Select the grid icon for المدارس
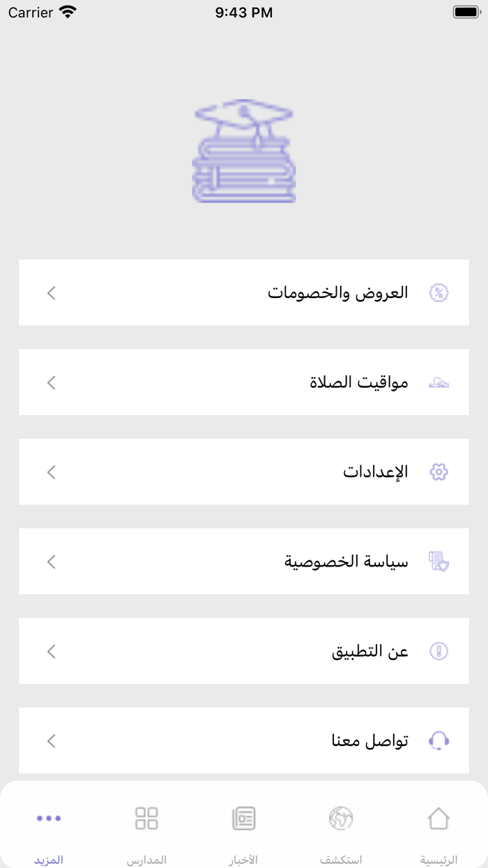Viewport: 488px width, 868px height. (x=146, y=818)
